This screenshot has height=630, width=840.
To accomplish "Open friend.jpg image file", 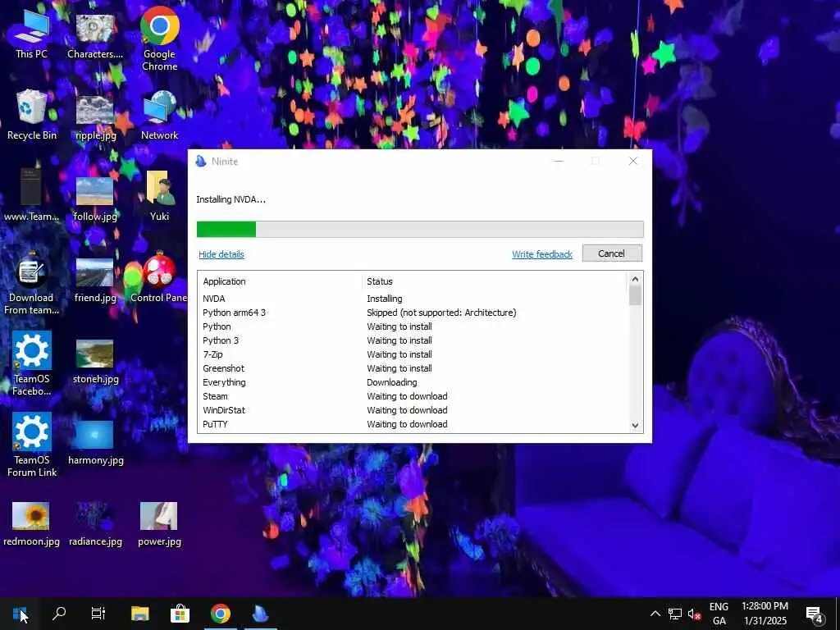I will pyautogui.click(x=95, y=280).
